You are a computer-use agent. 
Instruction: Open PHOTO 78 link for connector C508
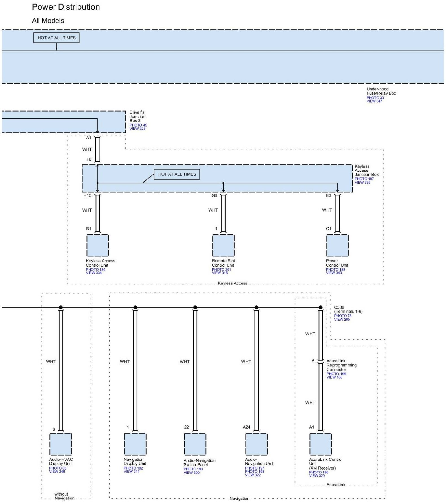coord(343,316)
